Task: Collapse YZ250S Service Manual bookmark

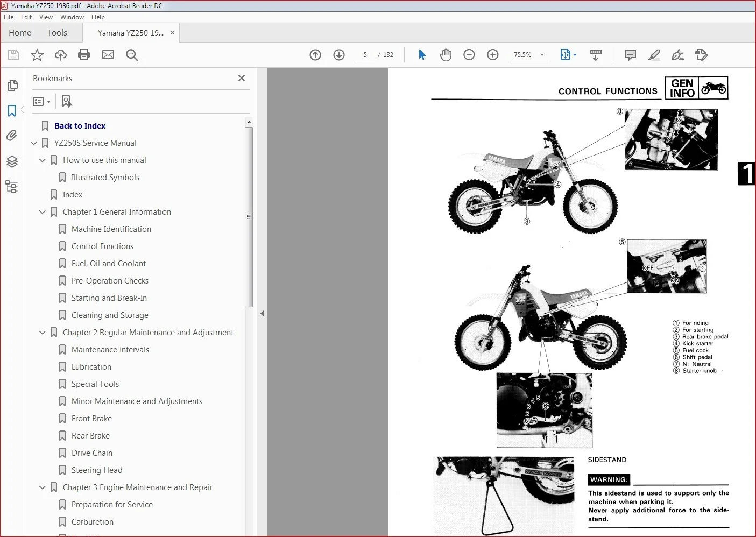Action: 34,143
